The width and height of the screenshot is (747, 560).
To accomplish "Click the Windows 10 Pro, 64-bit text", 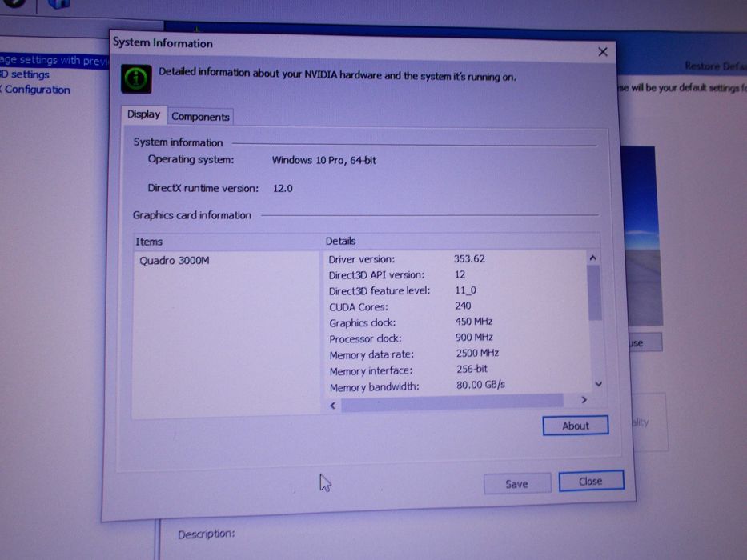I will click(324, 160).
